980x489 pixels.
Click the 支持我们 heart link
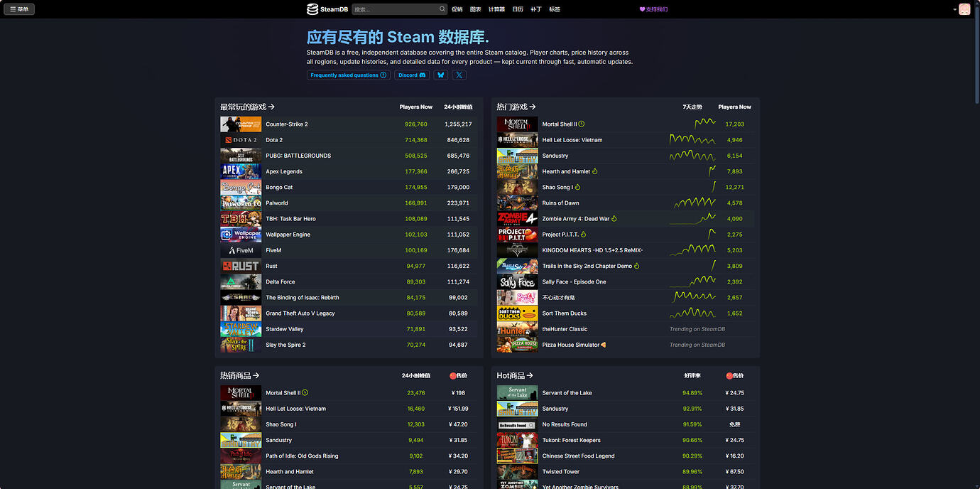tap(653, 9)
